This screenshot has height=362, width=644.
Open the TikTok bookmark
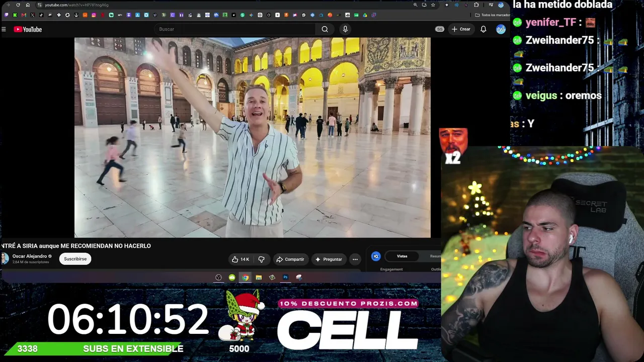pyautogui.click(x=41, y=15)
